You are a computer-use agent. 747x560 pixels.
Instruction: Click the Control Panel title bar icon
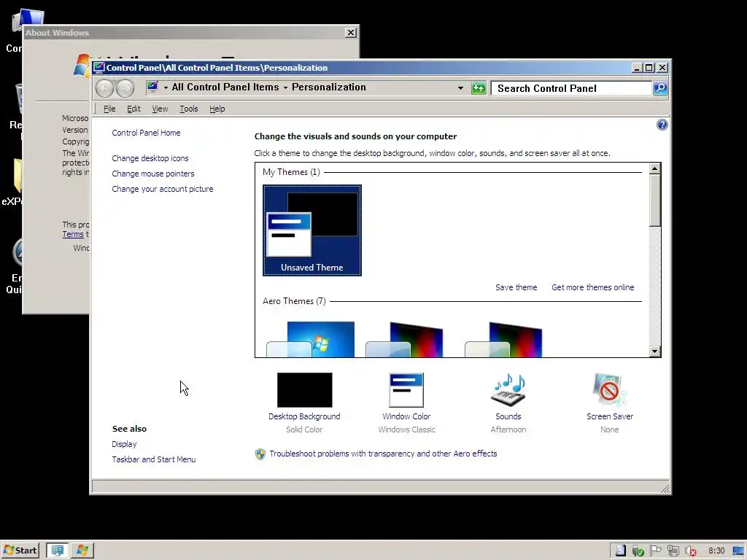[x=98, y=68]
